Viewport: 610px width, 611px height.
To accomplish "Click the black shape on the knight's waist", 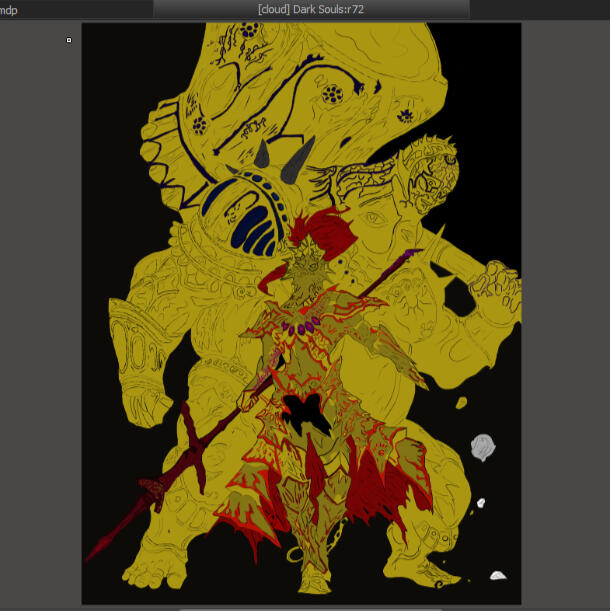I will click(x=300, y=408).
